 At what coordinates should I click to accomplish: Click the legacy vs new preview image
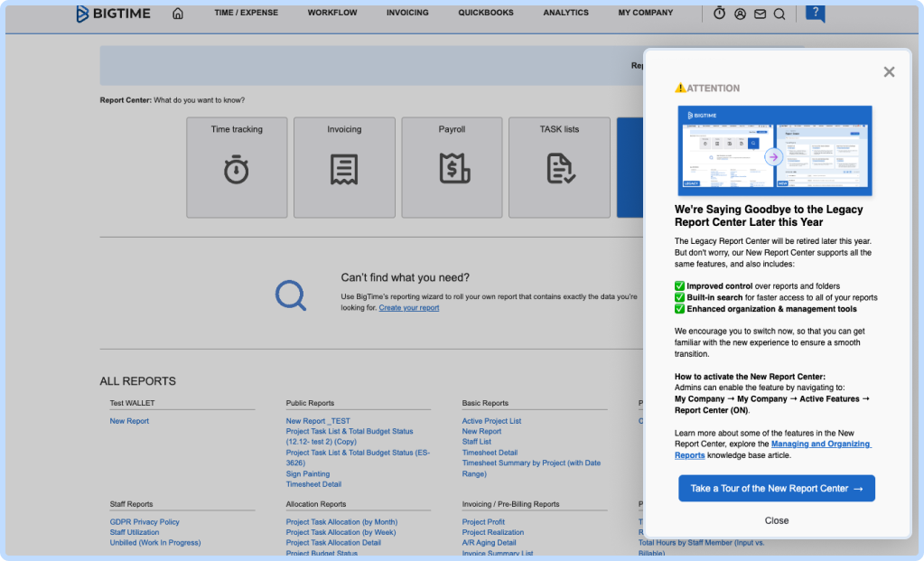point(775,151)
